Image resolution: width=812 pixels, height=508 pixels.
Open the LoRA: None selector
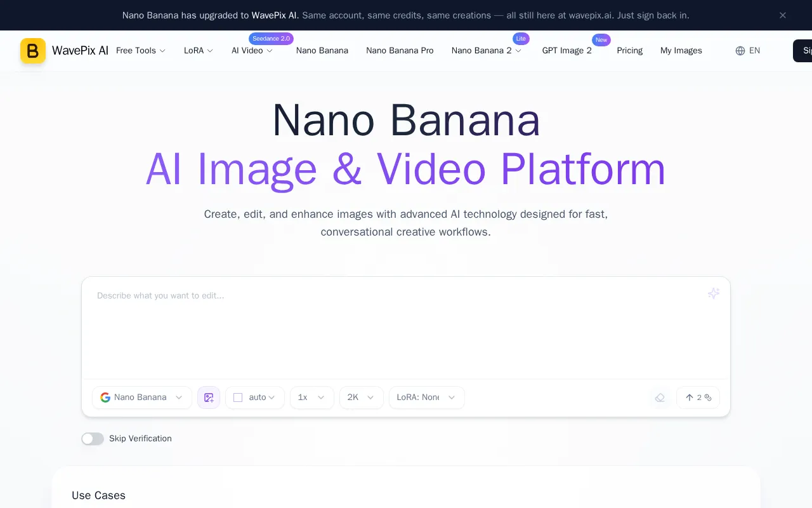pyautogui.click(x=427, y=398)
